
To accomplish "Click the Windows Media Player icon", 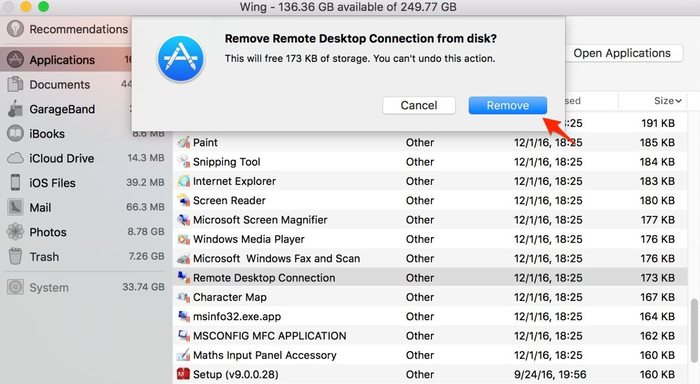I will point(183,239).
